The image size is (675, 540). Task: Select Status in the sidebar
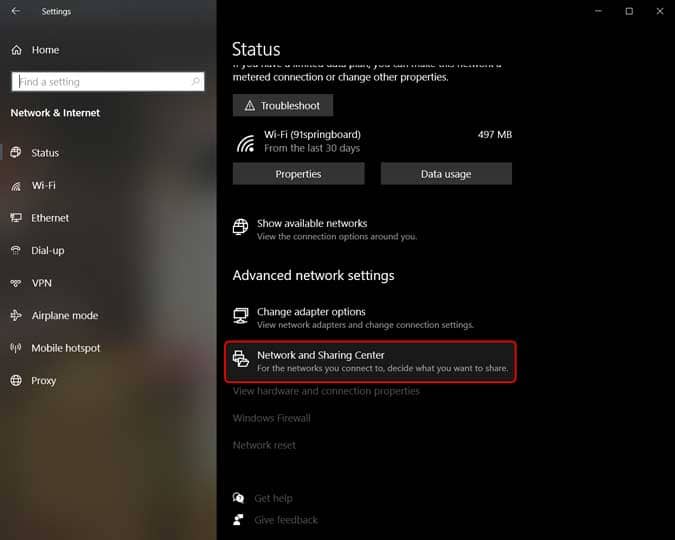tap(45, 152)
